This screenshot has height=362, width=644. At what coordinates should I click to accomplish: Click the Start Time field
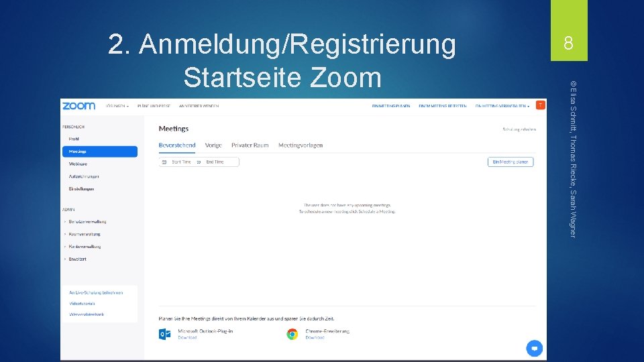(x=181, y=162)
